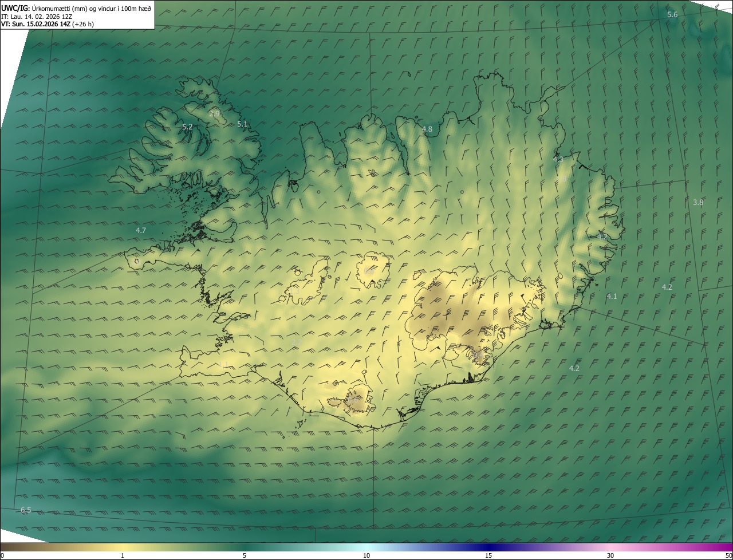This screenshot has height=560, width=733.
Task: Pick the dark navy colour on the scale bar
Action: (x=488, y=547)
